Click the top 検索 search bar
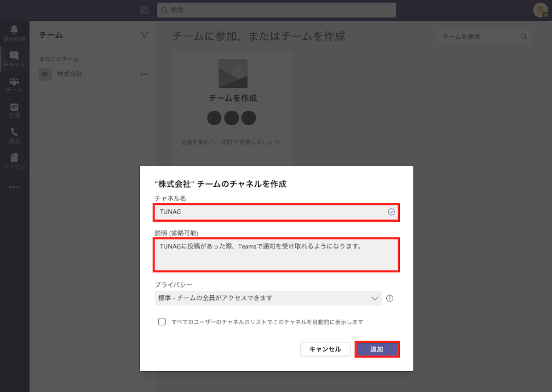Image resolution: width=552 pixels, height=392 pixels. coord(276,10)
